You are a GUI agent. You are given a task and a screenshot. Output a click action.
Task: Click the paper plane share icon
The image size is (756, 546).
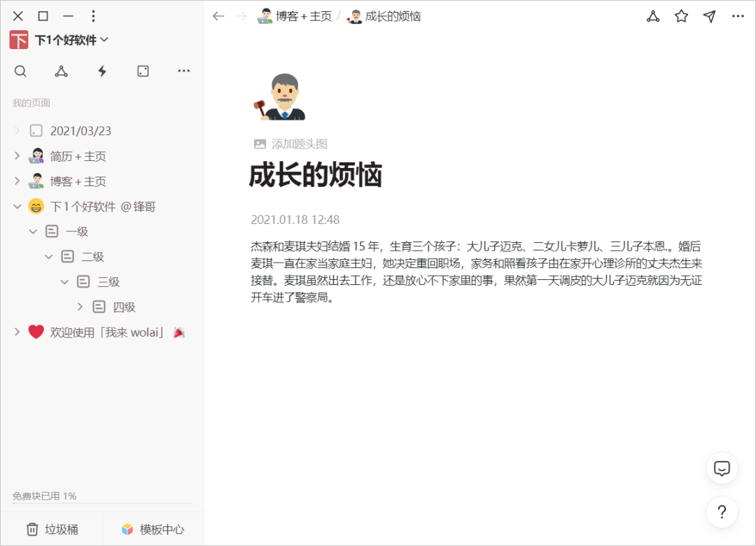[x=709, y=15]
